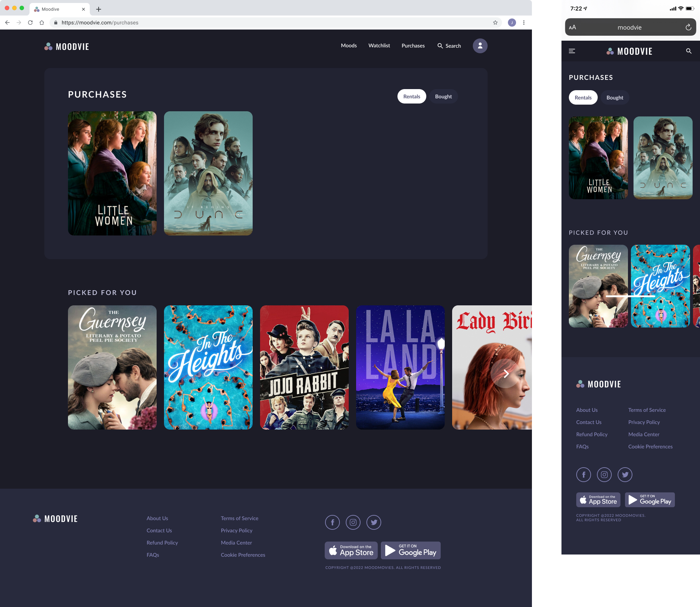The image size is (700, 607).
Task: Open mobile footer Refund Policy link
Action: click(x=592, y=434)
